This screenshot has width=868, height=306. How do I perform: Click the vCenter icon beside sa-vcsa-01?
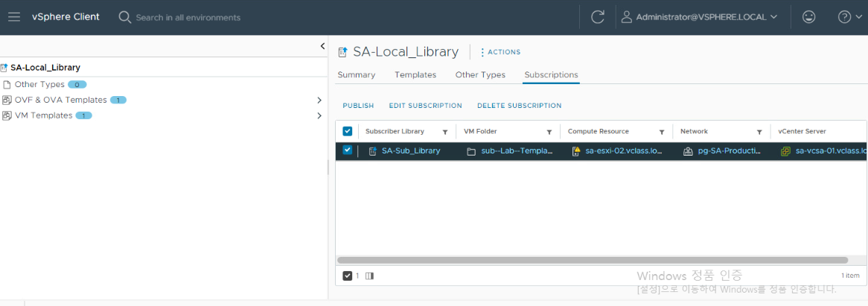coord(785,151)
